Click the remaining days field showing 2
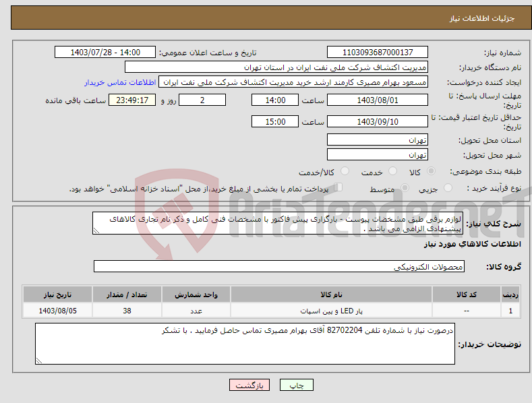The width and height of the screenshot is (532, 403). tap(202, 100)
